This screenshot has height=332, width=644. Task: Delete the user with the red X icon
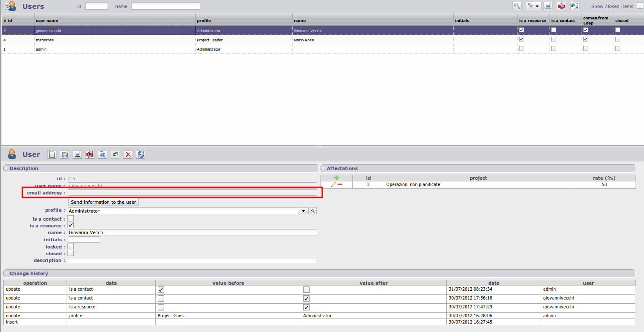click(128, 154)
